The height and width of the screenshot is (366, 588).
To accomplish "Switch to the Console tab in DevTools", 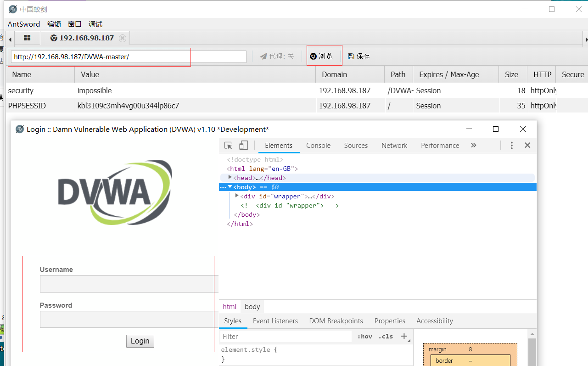I will click(318, 145).
